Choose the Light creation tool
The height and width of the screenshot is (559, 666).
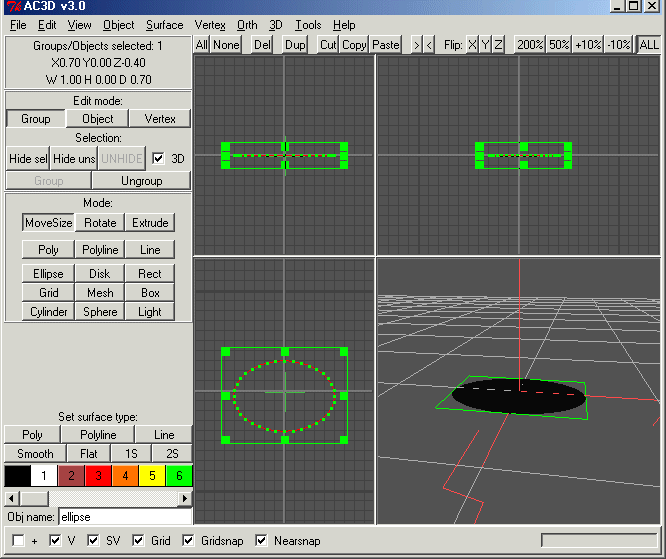[x=150, y=312]
